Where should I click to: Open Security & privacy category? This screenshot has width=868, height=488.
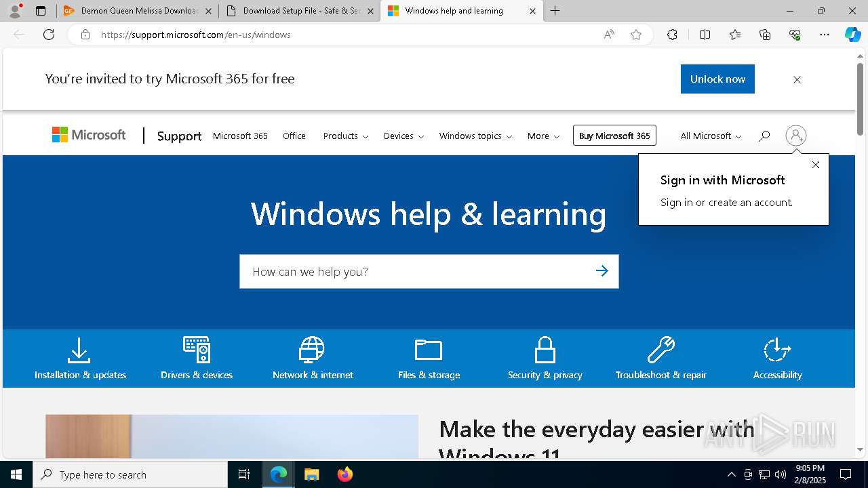click(x=545, y=359)
